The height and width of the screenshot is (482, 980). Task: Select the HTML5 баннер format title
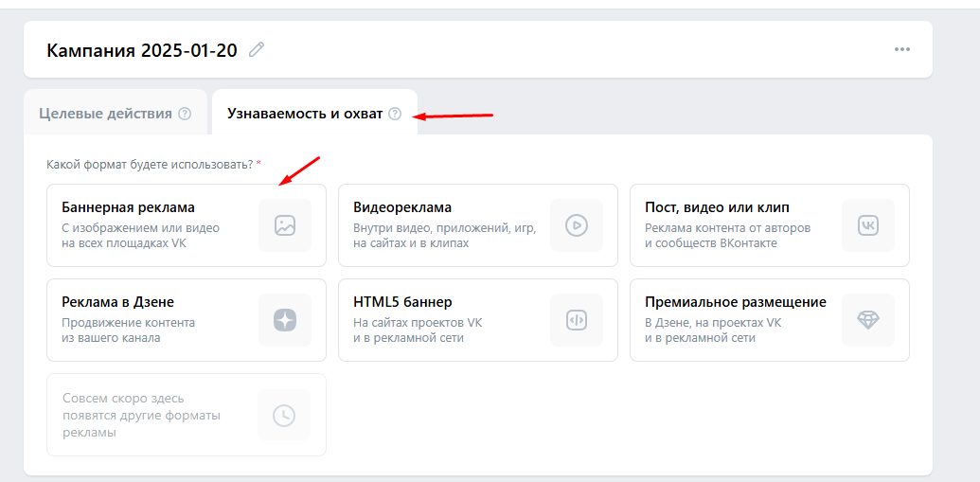point(402,303)
